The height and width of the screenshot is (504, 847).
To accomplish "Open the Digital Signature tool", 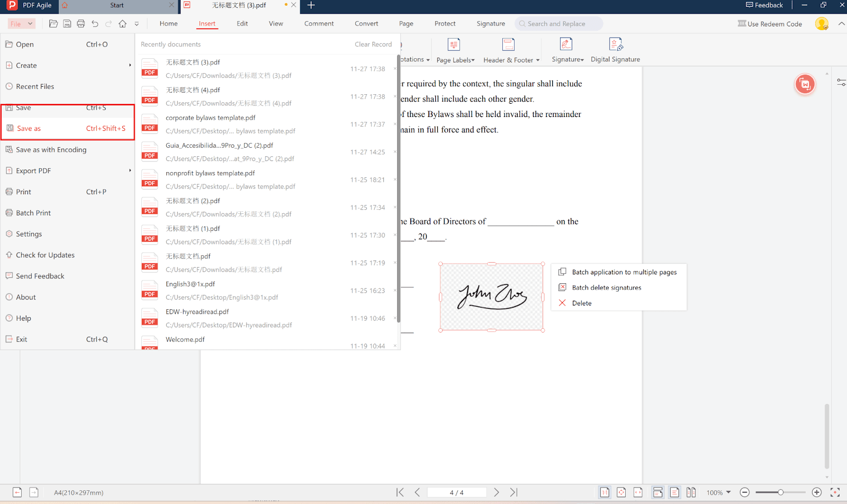I will click(x=615, y=50).
